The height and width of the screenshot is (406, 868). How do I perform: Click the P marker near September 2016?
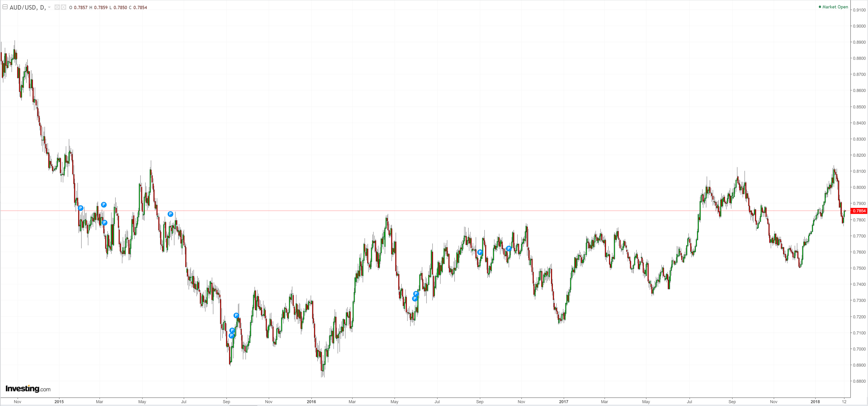[480, 252]
